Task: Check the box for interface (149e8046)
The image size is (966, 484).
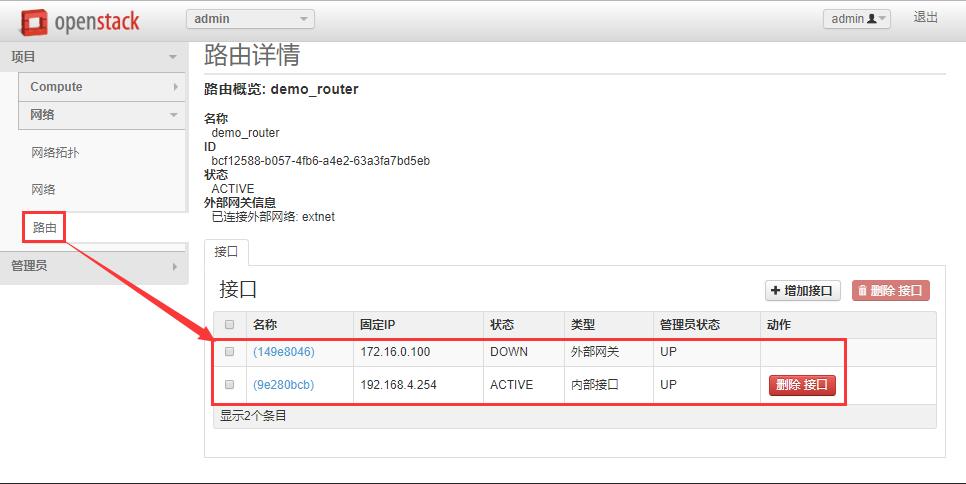Action: (230, 352)
